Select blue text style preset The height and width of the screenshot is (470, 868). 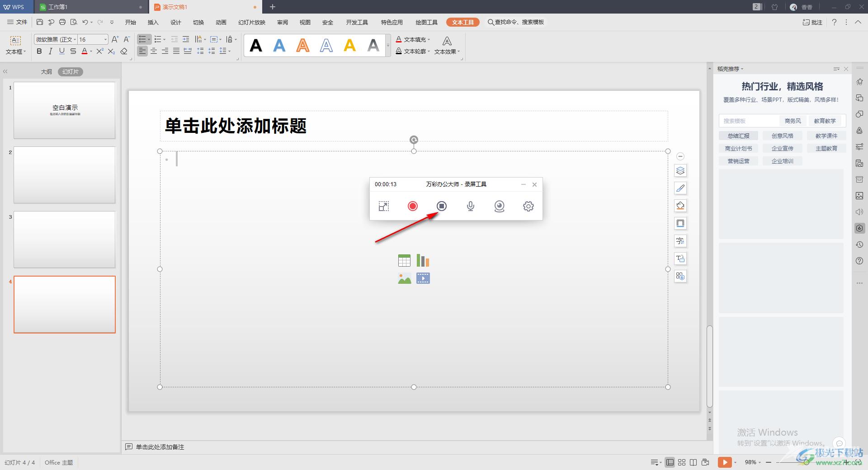coord(279,45)
